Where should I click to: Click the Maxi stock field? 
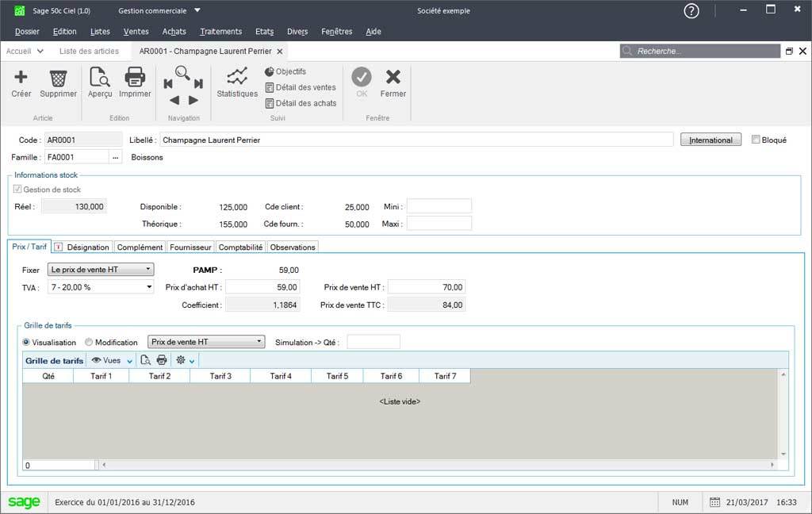[x=439, y=224]
